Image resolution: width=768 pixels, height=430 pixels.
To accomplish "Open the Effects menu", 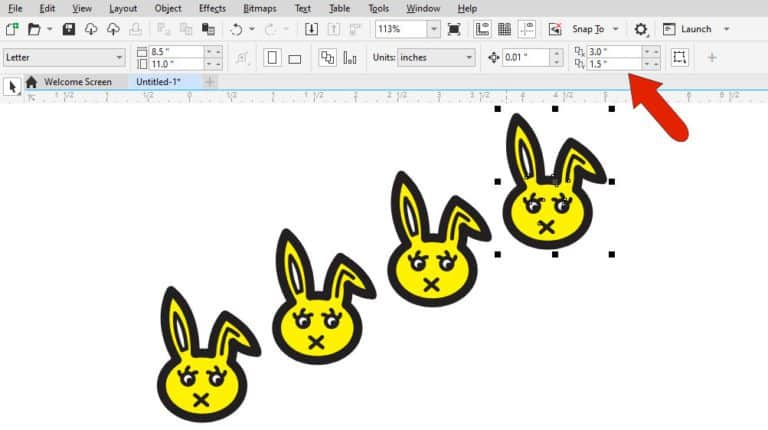I will coord(211,8).
